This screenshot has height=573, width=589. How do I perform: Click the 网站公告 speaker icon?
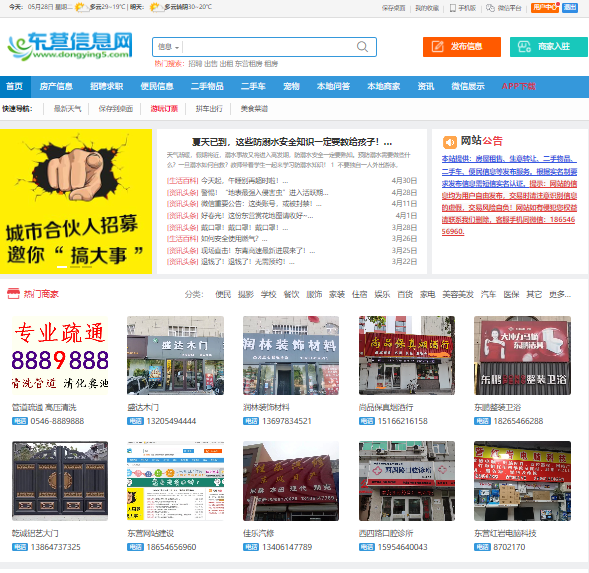(449, 142)
